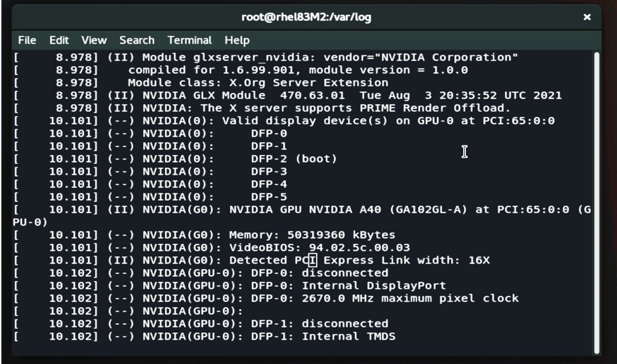The image size is (617, 364).
Task: Close the terminal window with the X
Action: [587, 17]
